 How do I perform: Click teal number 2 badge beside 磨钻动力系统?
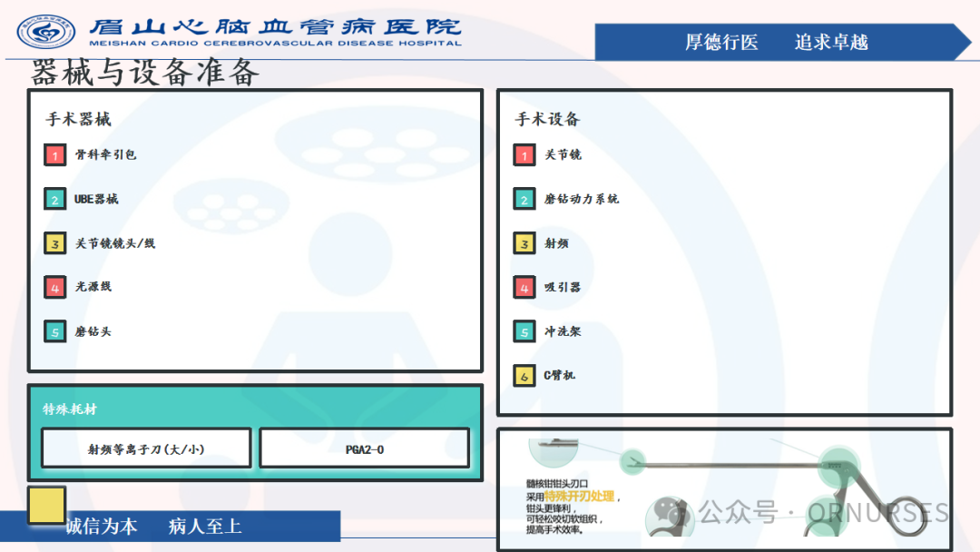tap(524, 200)
